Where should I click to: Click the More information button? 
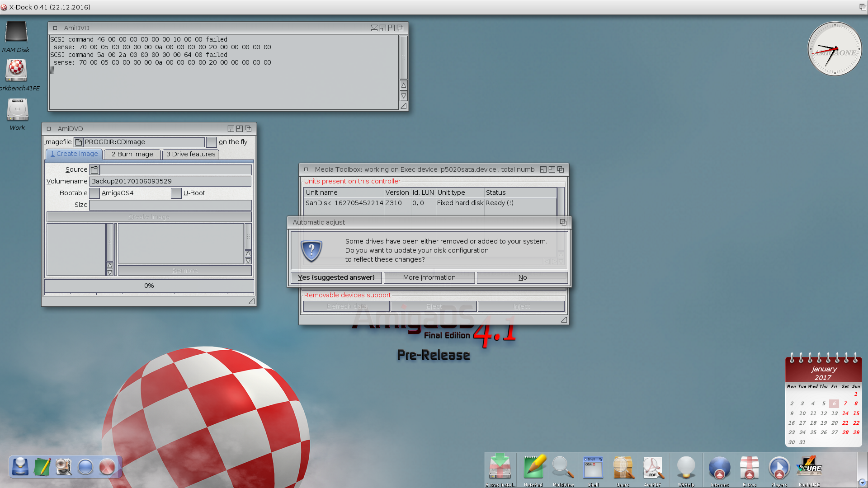(429, 277)
